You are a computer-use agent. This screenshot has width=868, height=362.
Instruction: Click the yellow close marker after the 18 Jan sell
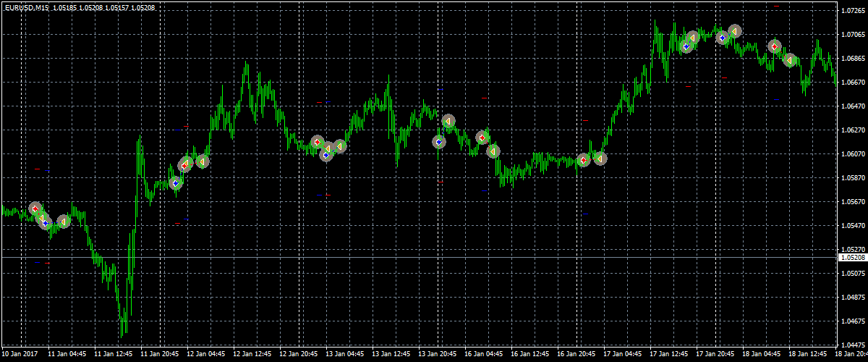(790, 60)
